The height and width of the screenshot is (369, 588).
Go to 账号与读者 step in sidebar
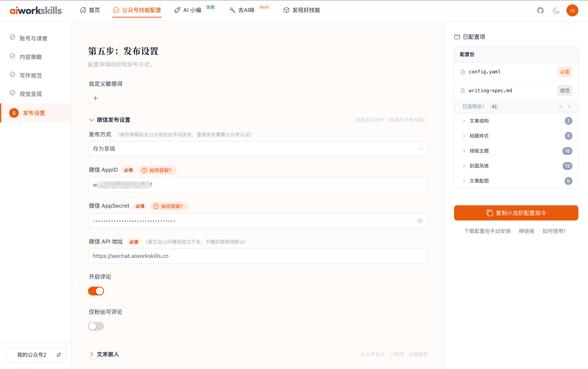(x=33, y=38)
